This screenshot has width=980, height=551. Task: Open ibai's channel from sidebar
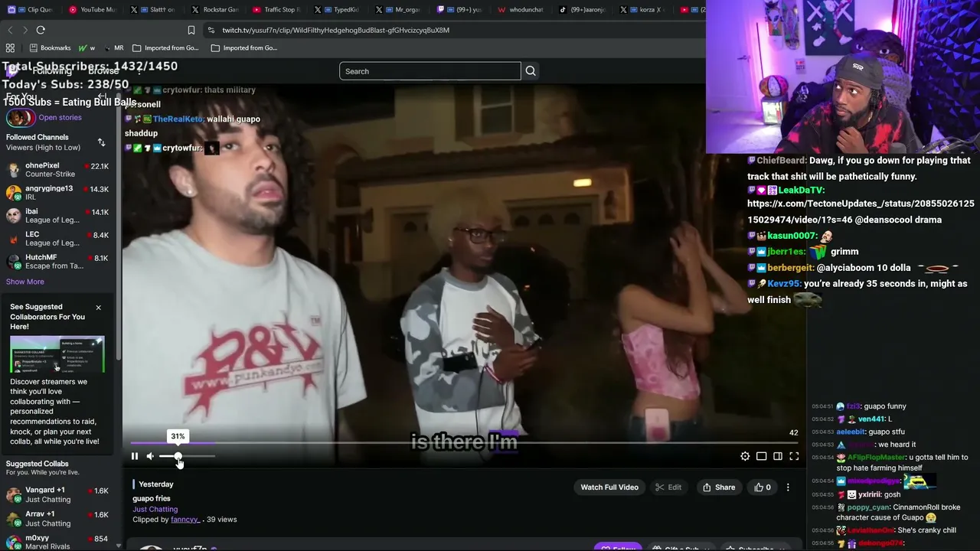coord(58,216)
